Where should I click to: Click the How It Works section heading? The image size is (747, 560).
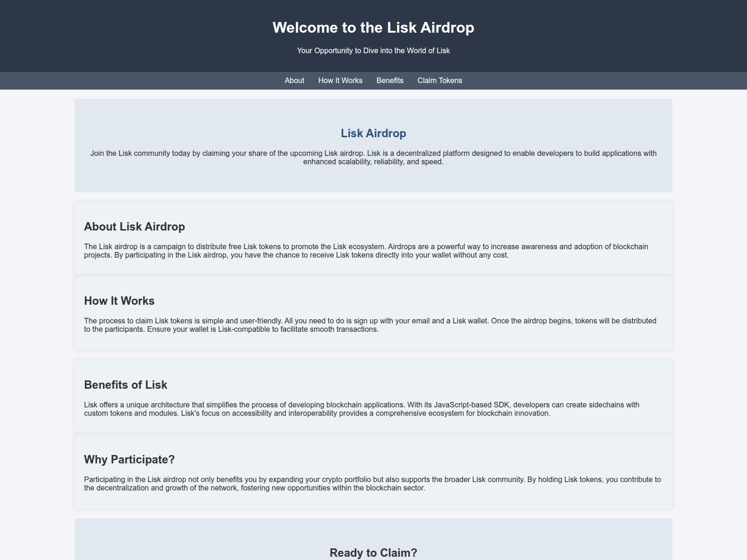119,301
